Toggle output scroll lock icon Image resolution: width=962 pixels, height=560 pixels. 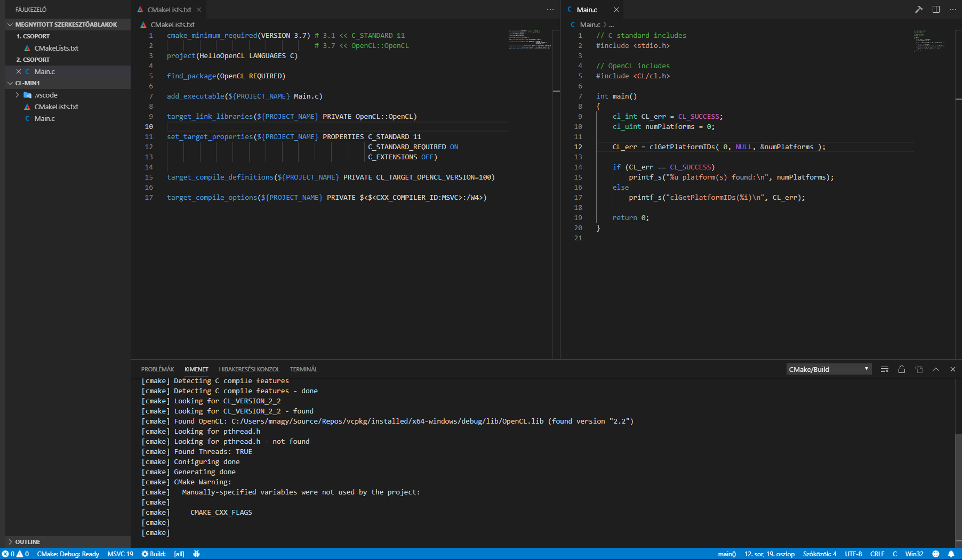pyautogui.click(x=902, y=369)
